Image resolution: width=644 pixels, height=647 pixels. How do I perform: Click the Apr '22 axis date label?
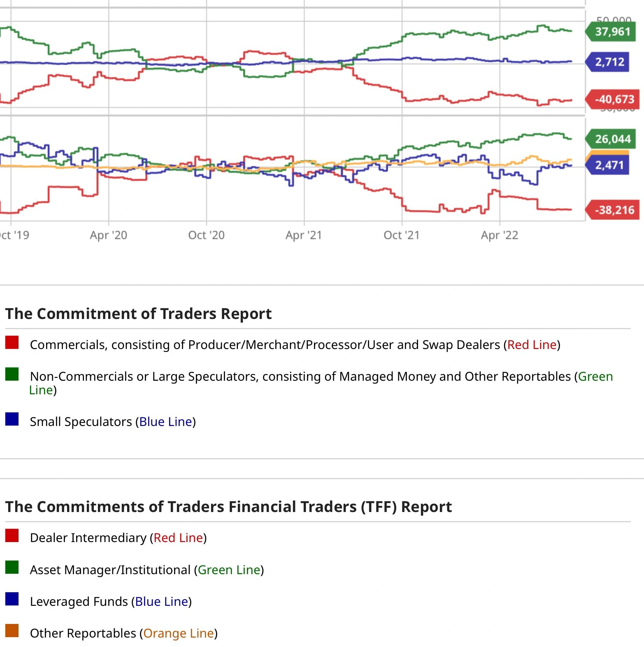pos(500,235)
